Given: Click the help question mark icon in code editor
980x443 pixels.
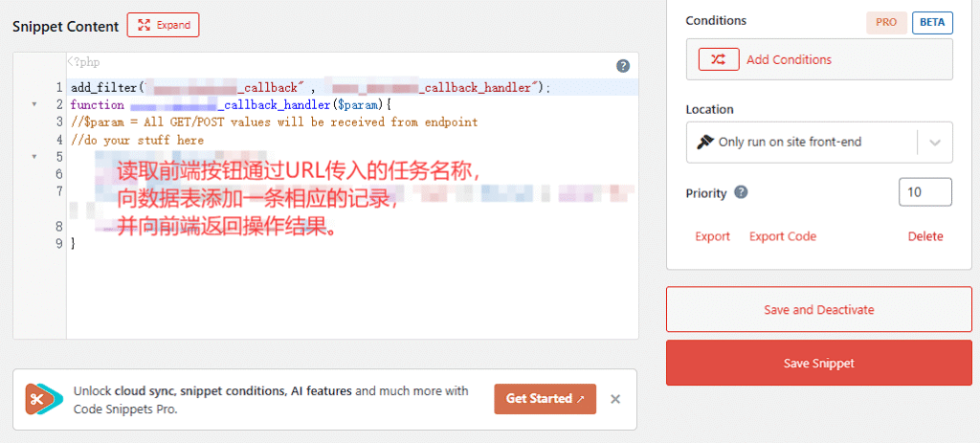Looking at the screenshot, I should pos(623,66).
